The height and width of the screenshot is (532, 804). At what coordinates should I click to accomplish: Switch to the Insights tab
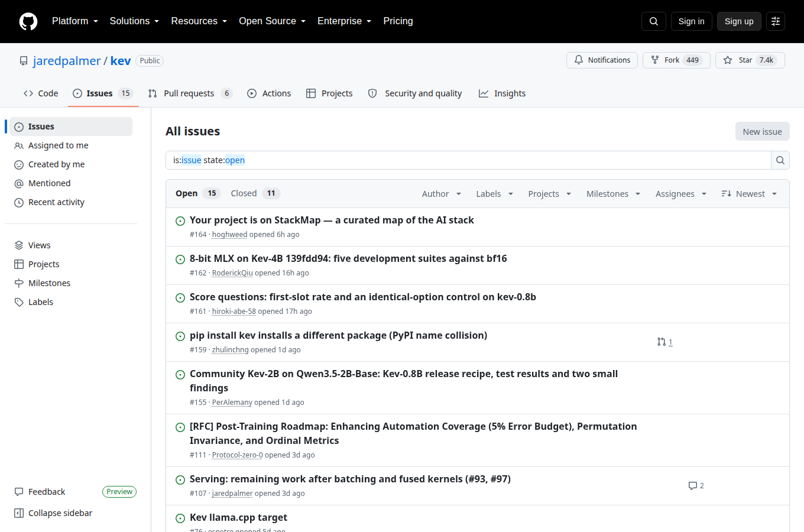[502, 93]
